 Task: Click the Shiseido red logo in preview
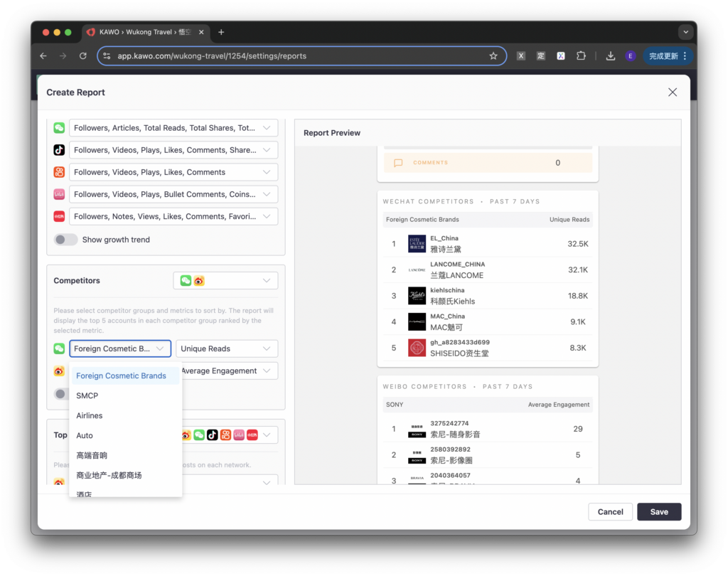click(x=417, y=348)
